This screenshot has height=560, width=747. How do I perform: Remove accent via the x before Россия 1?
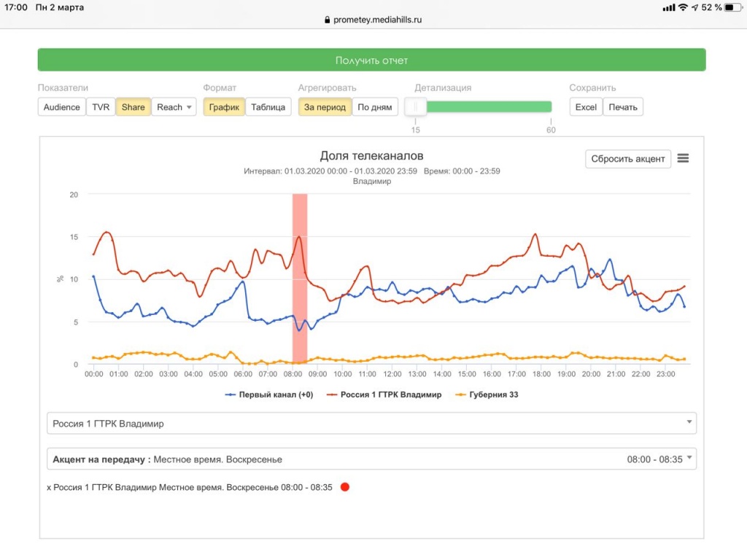click(49, 487)
